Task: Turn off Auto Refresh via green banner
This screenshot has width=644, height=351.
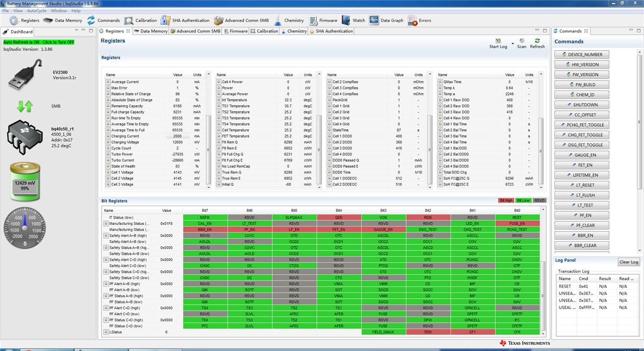Action: [39, 42]
